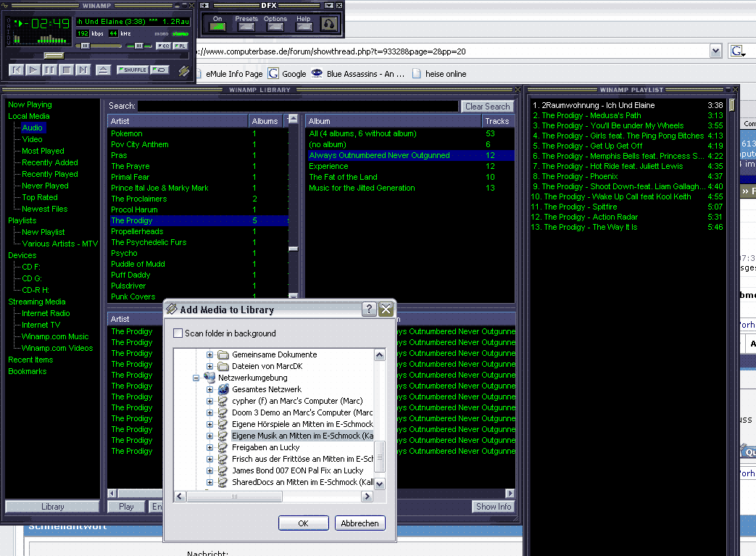The width and height of the screenshot is (756, 556).
Task: Click the Winamp balance slider
Action: click(x=139, y=46)
